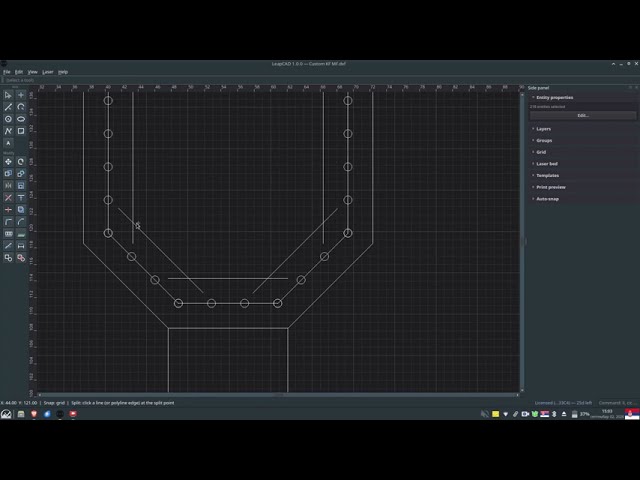Click the license status text in status bar
Viewport: 640px width, 480px height.
tap(563, 403)
